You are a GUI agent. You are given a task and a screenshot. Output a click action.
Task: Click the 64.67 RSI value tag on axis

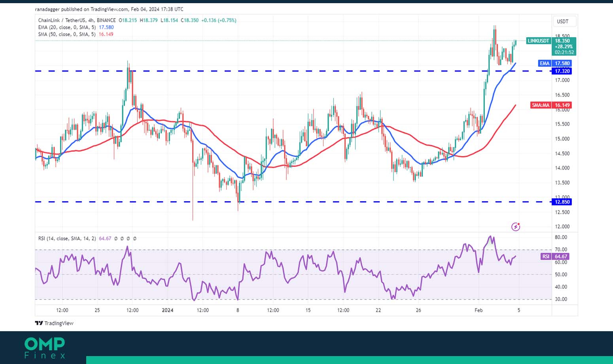561,256
